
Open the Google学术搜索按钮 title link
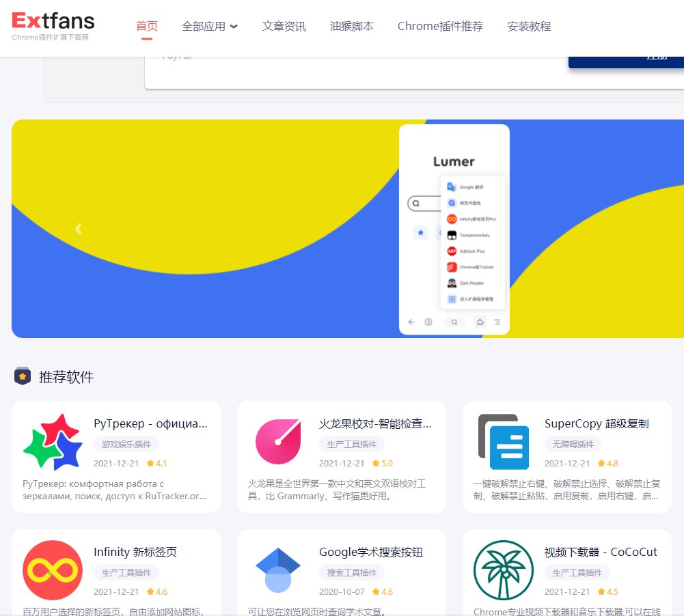click(371, 552)
